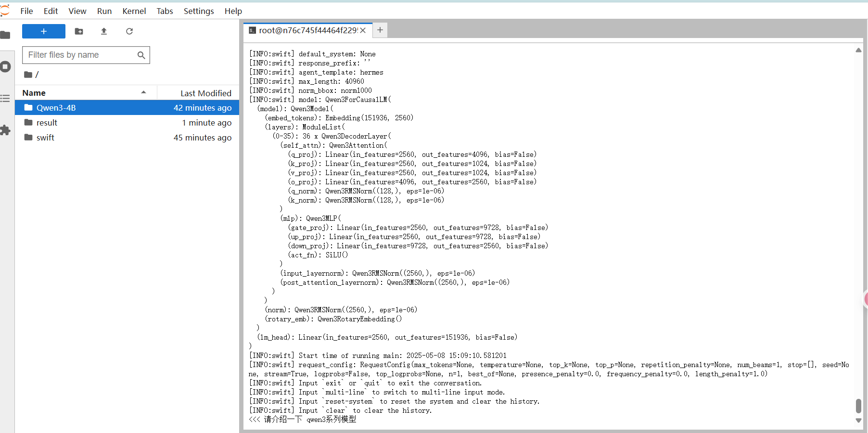
Task: Click the root folder breadcrumb icon
Action: [28, 75]
